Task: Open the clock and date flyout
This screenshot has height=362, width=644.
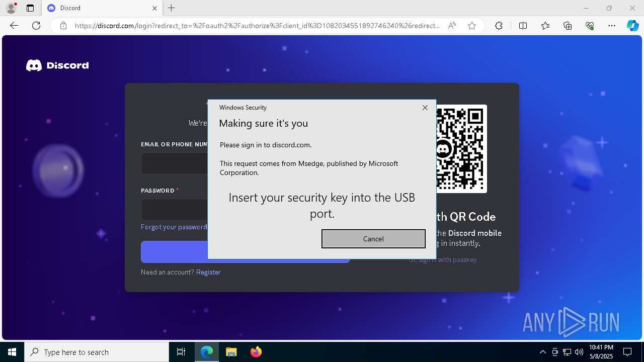Action: click(x=601, y=352)
